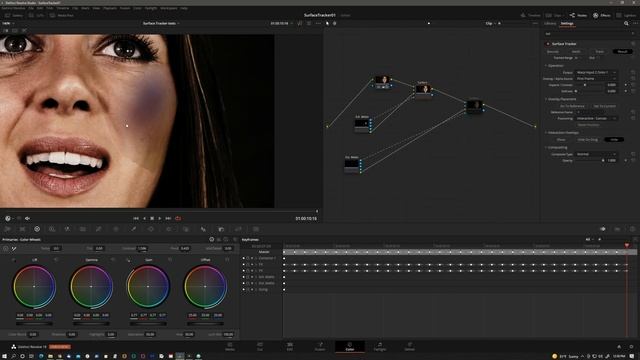Collapse the Overlay Placement section

(x=546, y=99)
